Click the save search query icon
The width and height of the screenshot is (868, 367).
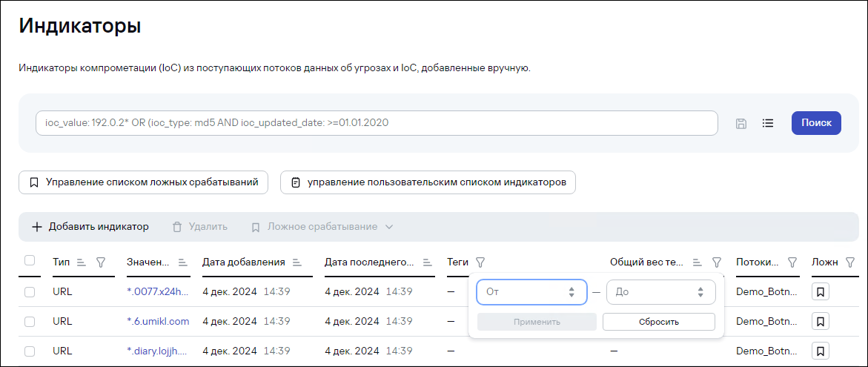[741, 124]
